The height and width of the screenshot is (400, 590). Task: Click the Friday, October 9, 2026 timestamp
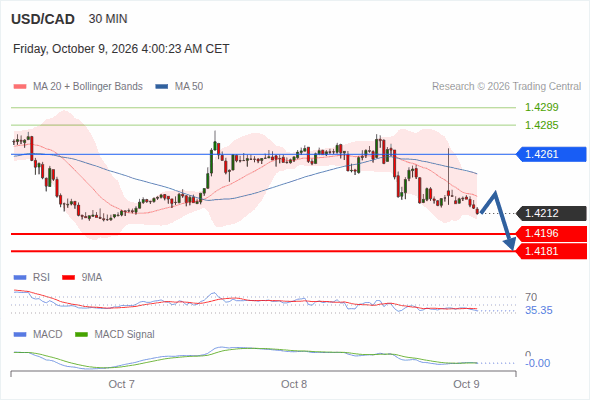(121, 49)
